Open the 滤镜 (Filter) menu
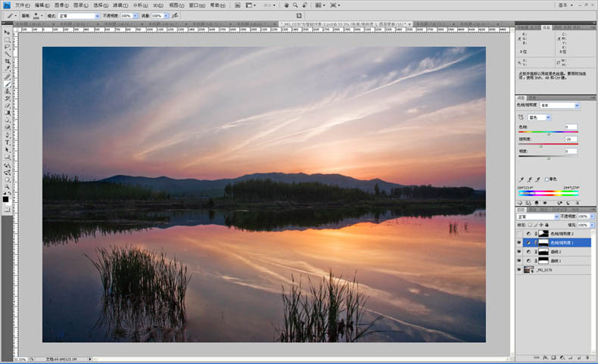 120,5
